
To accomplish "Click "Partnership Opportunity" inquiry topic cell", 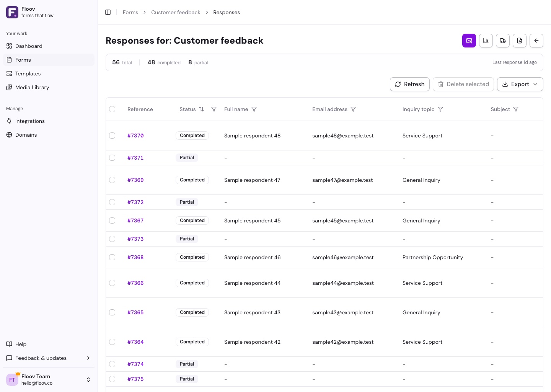I will click(x=433, y=257).
